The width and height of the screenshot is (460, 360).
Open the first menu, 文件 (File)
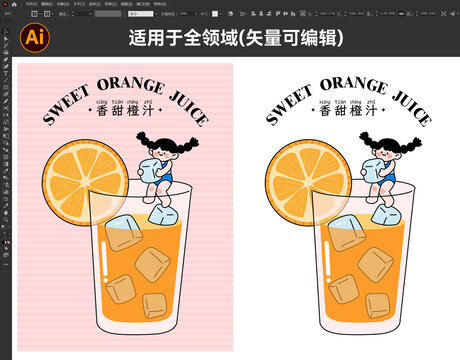point(31,4)
